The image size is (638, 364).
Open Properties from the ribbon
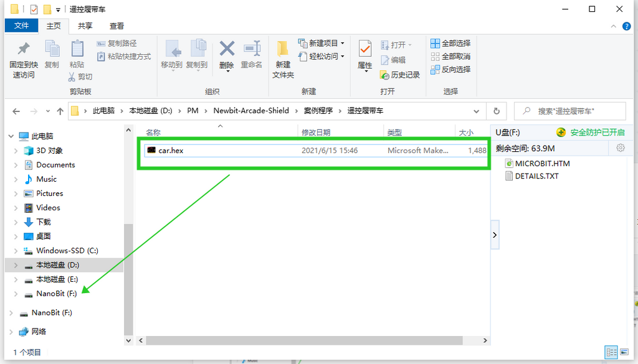click(364, 55)
